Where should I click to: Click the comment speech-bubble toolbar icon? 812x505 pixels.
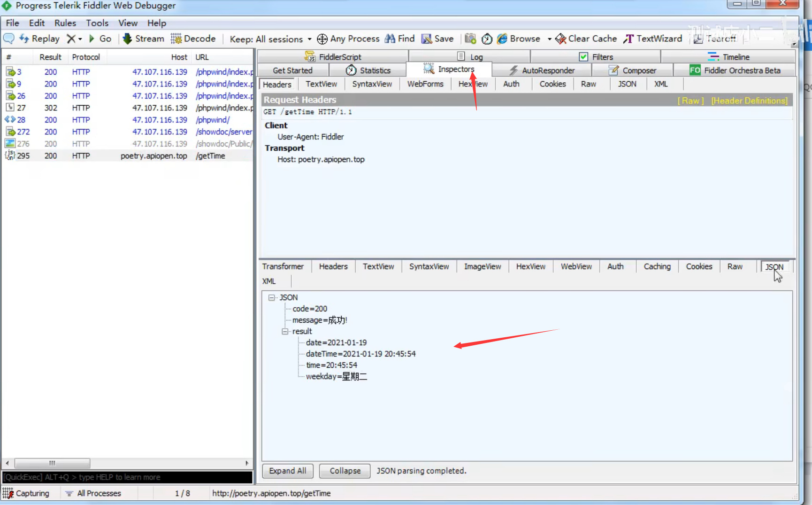click(x=9, y=39)
